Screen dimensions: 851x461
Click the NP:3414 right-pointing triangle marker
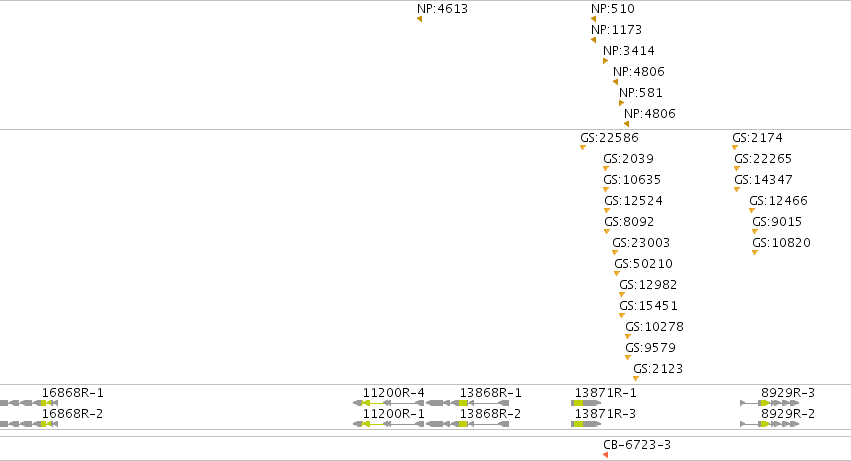606,61
